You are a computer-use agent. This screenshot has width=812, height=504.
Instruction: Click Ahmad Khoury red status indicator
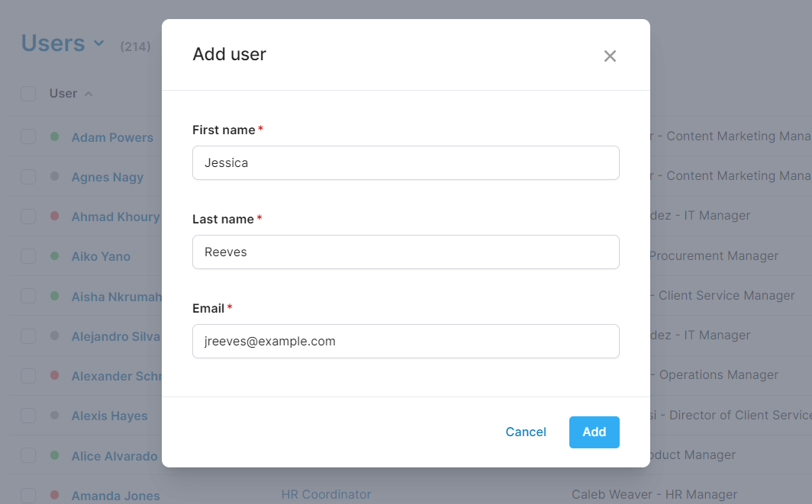click(x=54, y=216)
